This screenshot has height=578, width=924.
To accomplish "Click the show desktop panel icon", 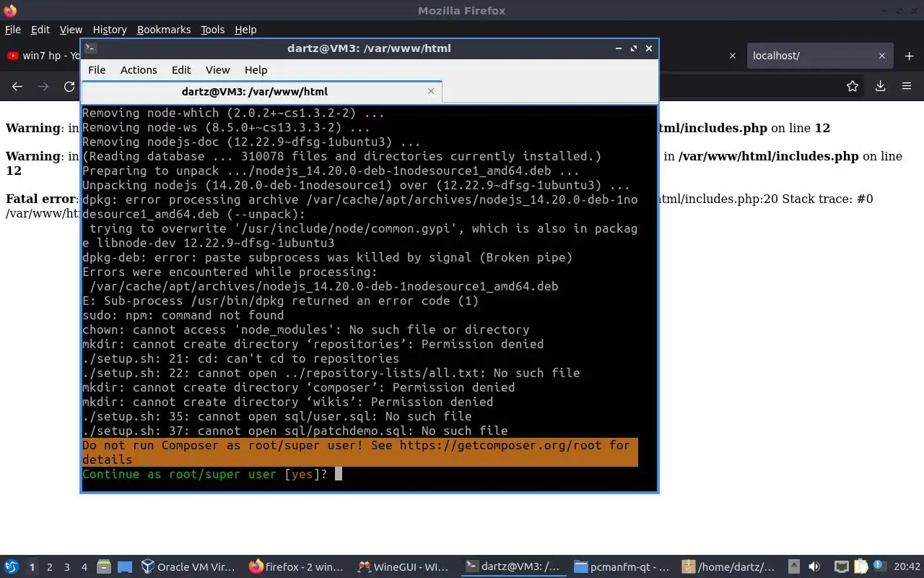I will click(x=125, y=567).
